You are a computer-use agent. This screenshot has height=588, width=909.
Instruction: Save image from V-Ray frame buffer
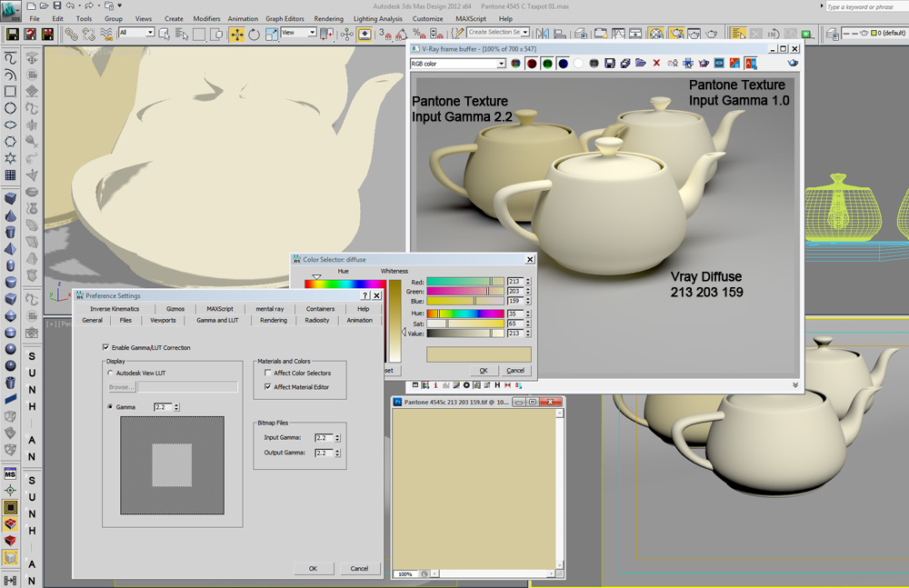pyautogui.click(x=609, y=64)
